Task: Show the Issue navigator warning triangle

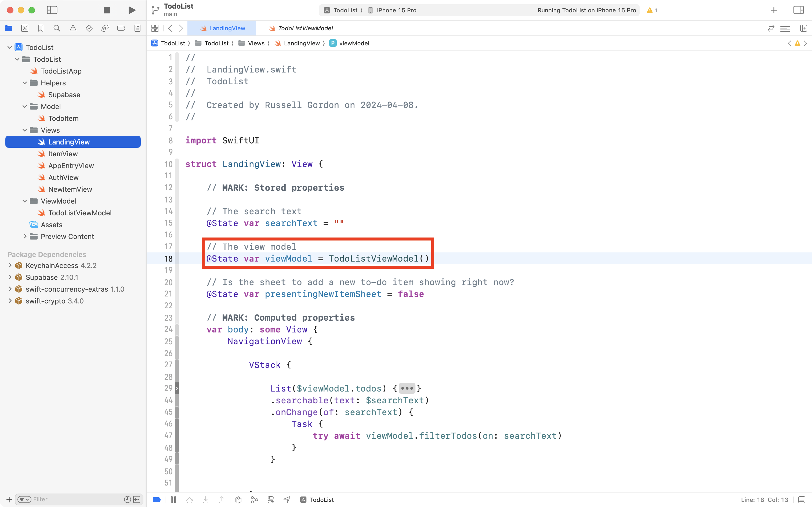Action: point(73,28)
